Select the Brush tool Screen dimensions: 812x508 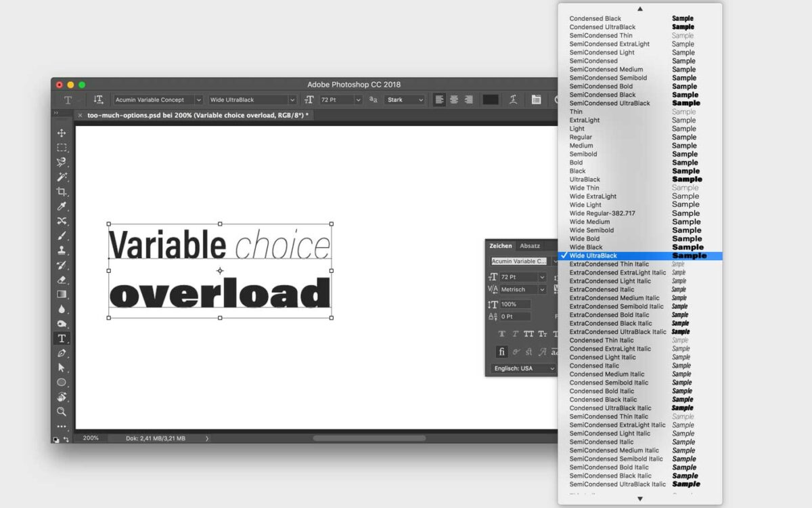(62, 236)
